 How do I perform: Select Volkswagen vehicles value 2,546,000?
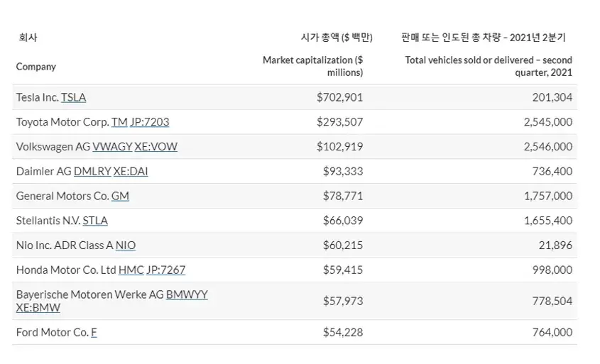(x=548, y=147)
